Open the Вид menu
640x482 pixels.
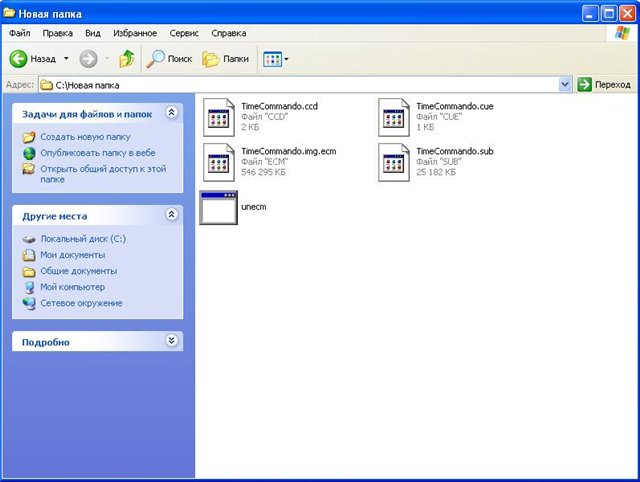pos(93,33)
